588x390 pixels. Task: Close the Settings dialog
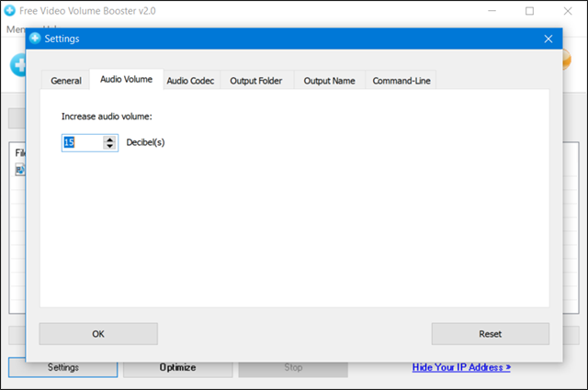pos(548,39)
